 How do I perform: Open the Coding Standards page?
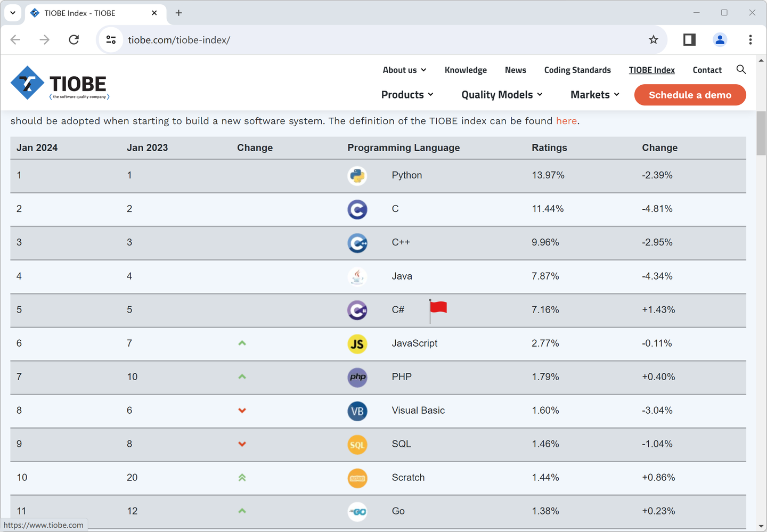tap(577, 70)
